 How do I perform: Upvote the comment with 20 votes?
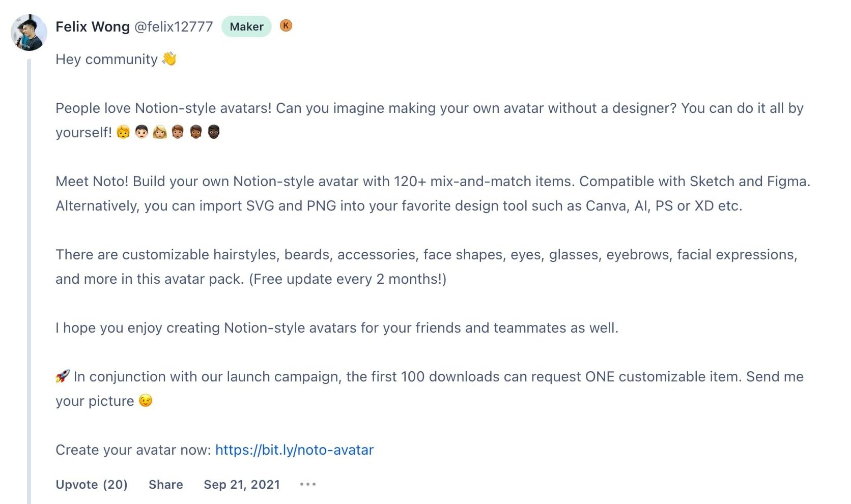click(92, 484)
